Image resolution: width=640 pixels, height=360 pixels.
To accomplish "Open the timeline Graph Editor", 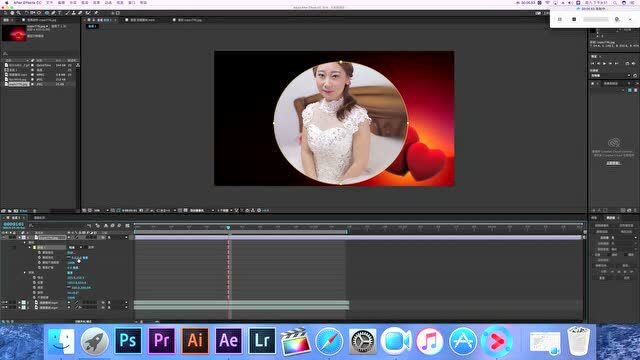I will (x=127, y=225).
